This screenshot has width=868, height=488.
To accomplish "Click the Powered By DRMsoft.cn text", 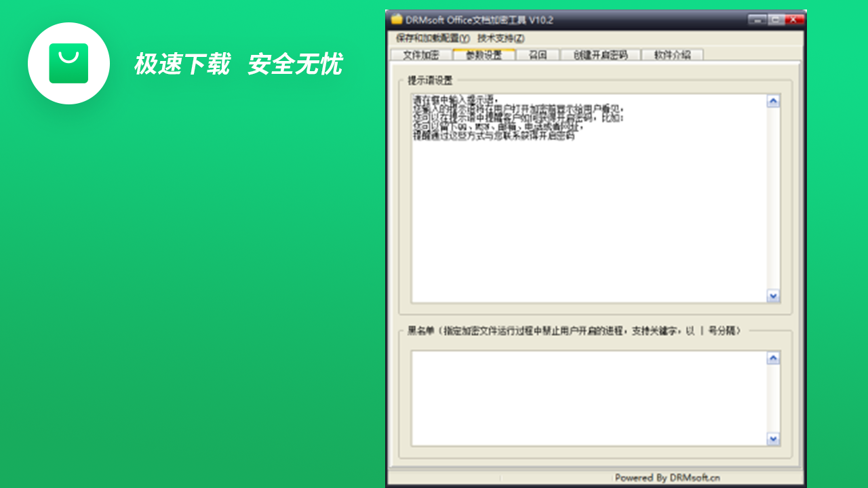I will [x=667, y=476].
